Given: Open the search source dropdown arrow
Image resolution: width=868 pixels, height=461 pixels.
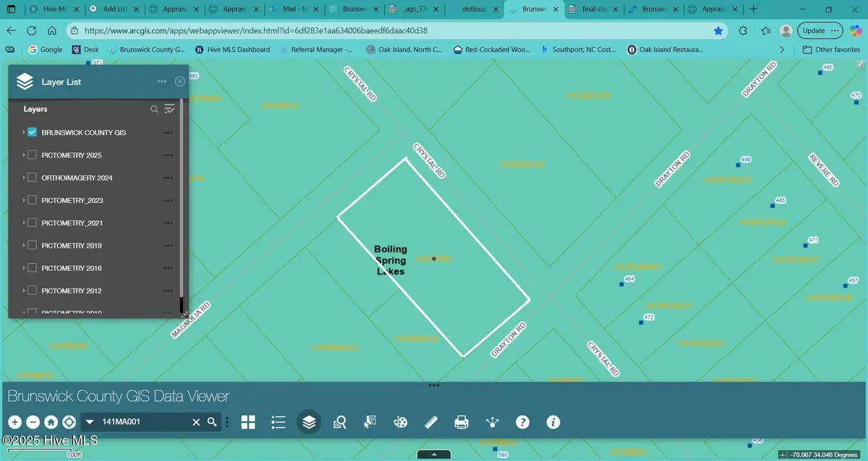Looking at the screenshot, I should click(x=90, y=422).
